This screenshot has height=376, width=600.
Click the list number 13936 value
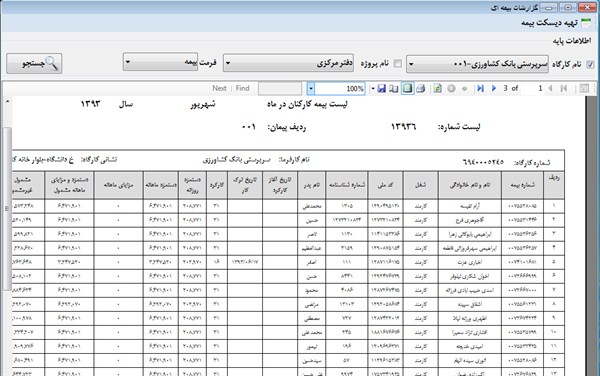(x=403, y=127)
